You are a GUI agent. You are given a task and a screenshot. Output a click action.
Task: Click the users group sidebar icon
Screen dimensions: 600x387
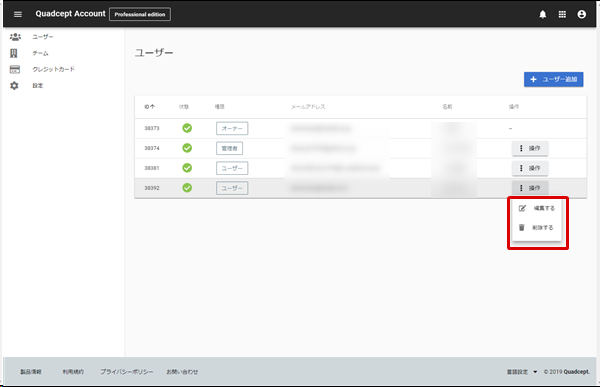(x=15, y=37)
